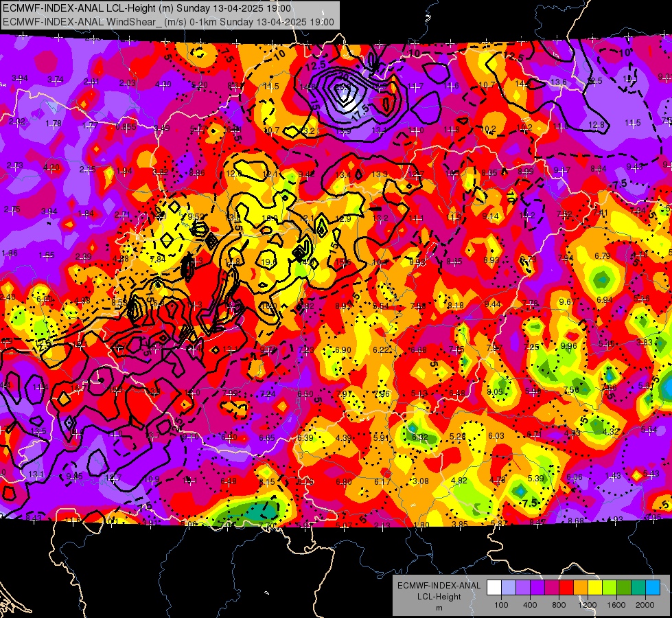Select the orange legend color swatch
Screen dimensions: 672x618
point(581,588)
